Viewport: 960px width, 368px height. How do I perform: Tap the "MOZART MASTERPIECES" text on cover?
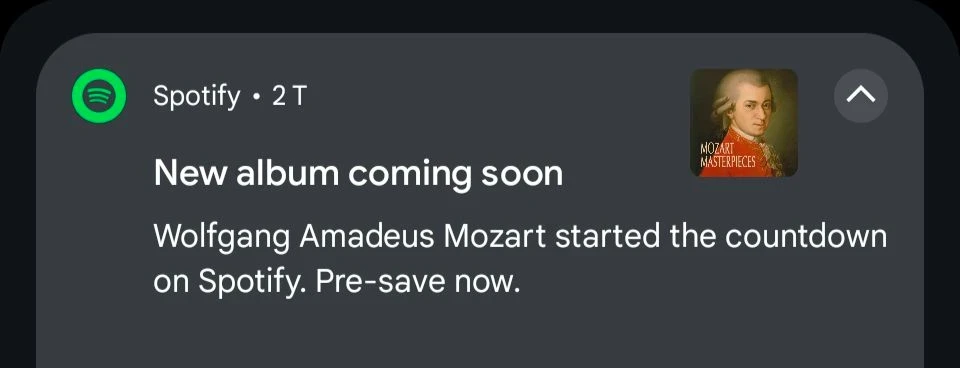tap(727, 157)
